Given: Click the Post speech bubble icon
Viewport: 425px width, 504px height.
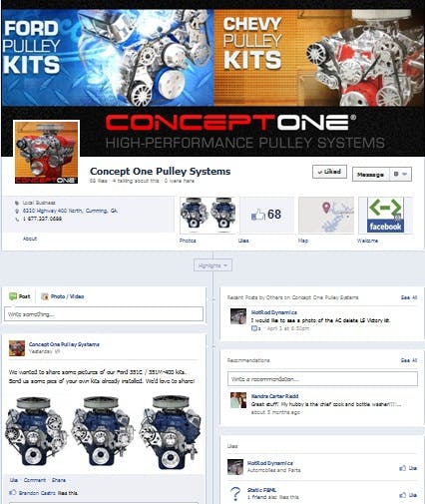Looking at the screenshot, I should pyautogui.click(x=13, y=296).
